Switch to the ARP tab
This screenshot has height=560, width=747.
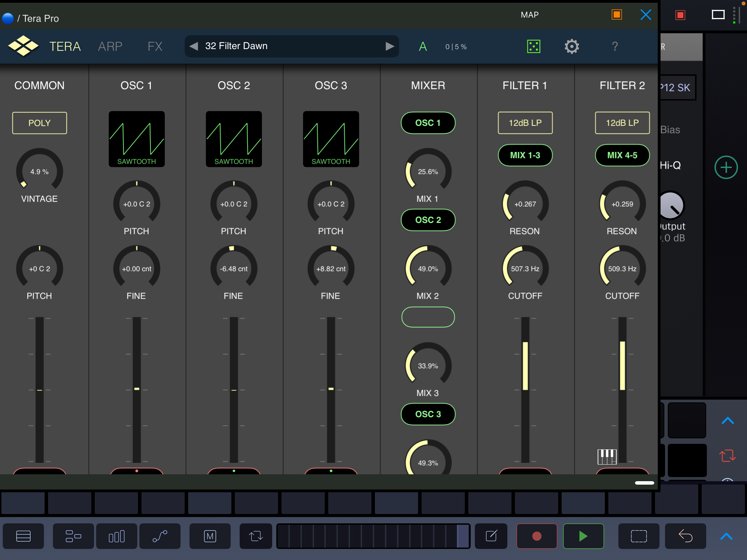click(x=110, y=46)
